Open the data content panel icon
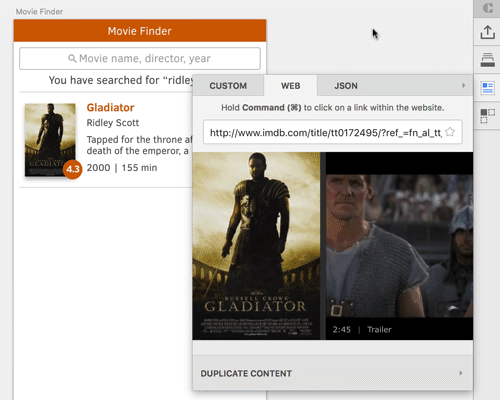 tap(487, 88)
